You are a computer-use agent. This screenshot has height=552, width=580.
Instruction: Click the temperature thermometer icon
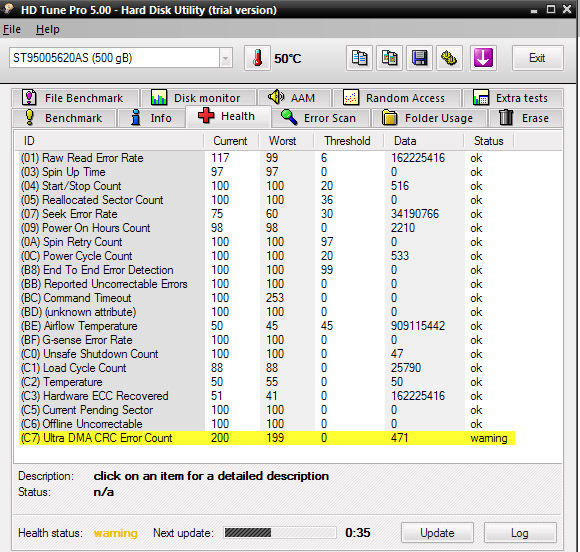click(257, 58)
